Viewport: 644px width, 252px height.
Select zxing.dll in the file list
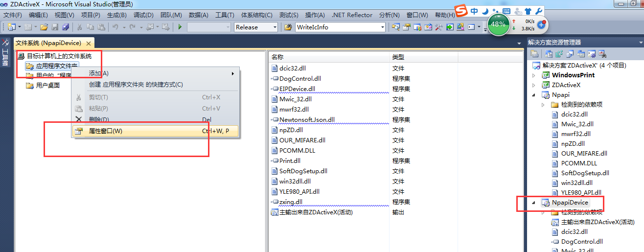pyautogui.click(x=291, y=202)
